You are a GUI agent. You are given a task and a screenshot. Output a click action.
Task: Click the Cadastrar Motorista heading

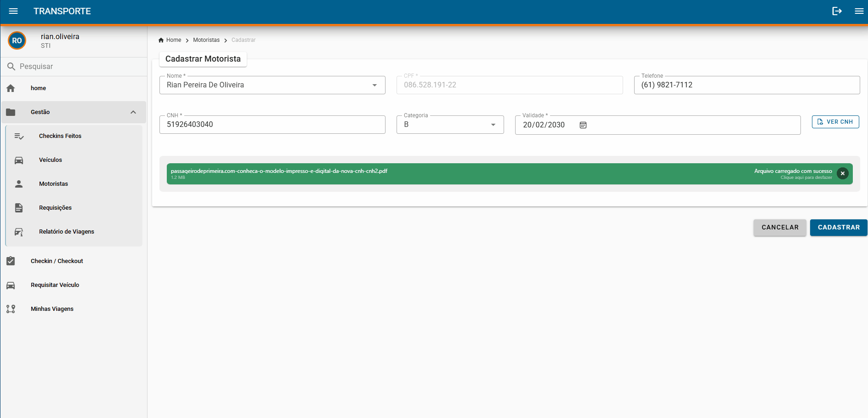(203, 59)
